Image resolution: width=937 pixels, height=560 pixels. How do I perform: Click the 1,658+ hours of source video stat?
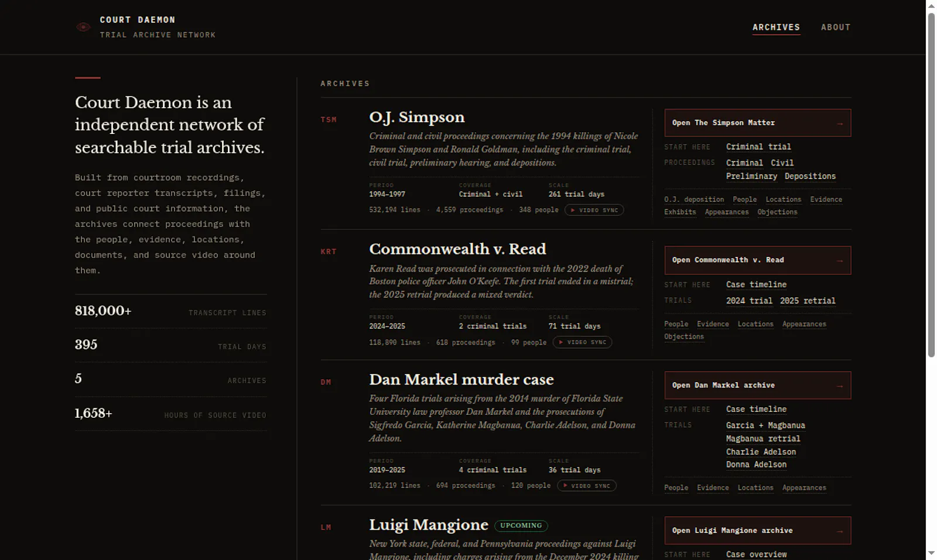(170, 414)
